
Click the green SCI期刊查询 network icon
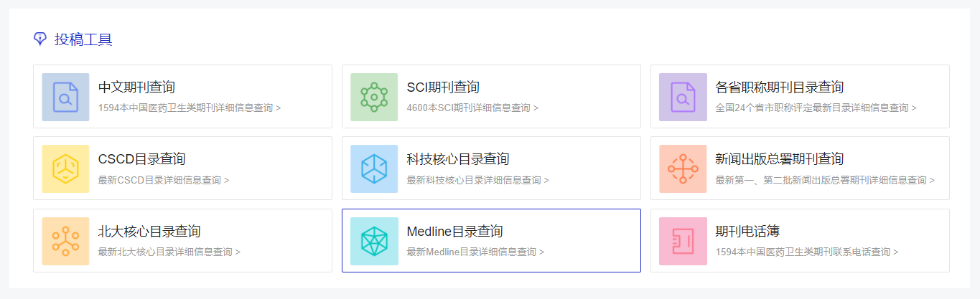point(374,97)
